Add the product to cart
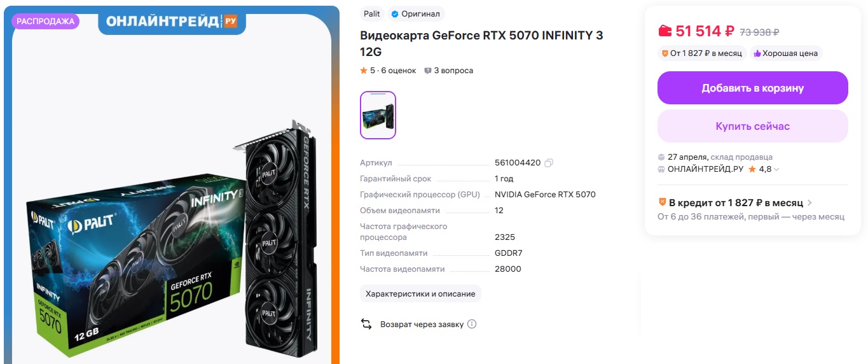Screen dimensions: 868x364 pos(752,88)
